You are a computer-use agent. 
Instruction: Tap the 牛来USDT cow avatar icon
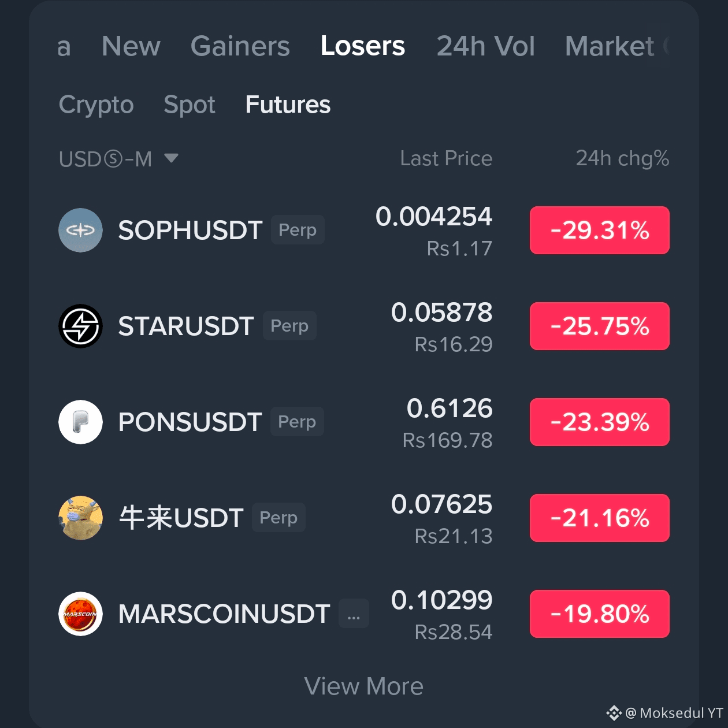click(x=80, y=518)
